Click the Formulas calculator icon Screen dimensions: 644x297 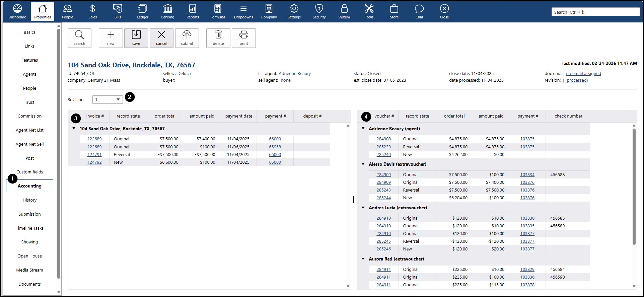pyautogui.click(x=218, y=11)
